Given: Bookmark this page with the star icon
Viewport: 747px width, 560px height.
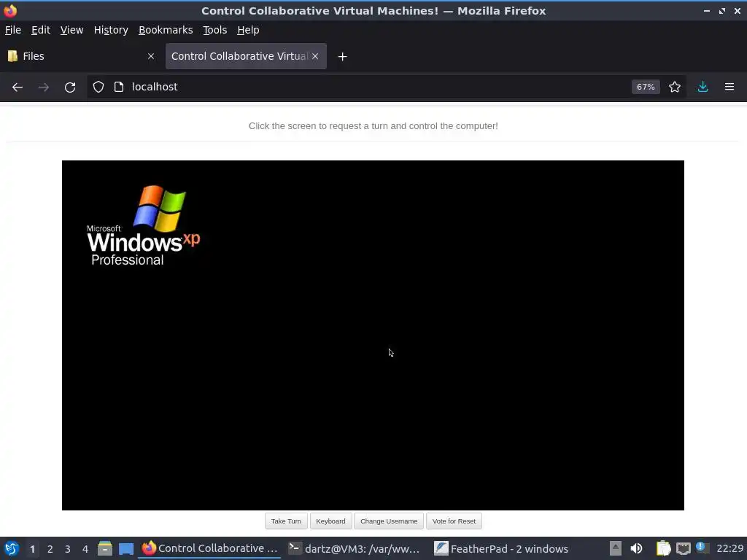Looking at the screenshot, I should [x=675, y=87].
